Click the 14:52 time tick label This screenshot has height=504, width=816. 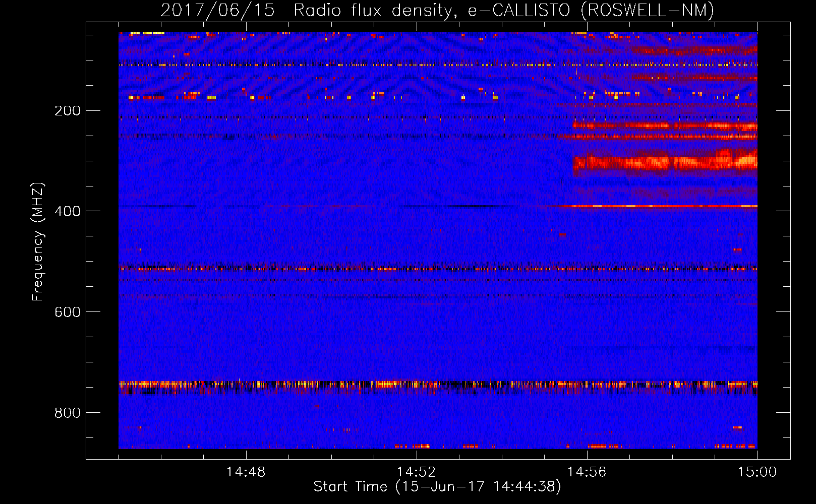point(416,472)
